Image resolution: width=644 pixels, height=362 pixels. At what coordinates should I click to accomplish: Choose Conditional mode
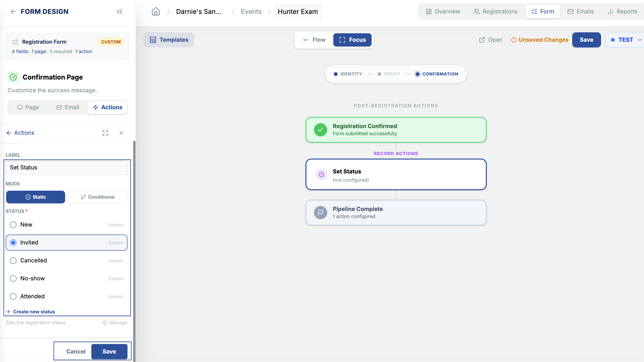(x=97, y=197)
